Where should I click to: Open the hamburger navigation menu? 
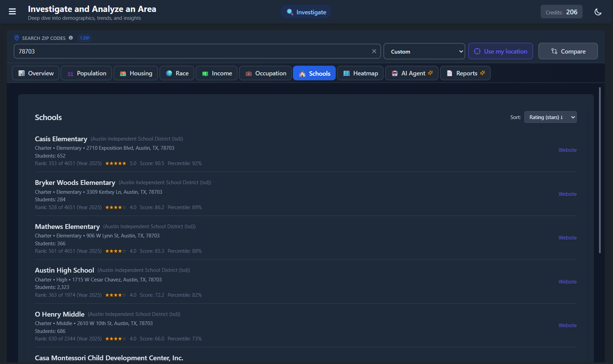click(x=12, y=12)
